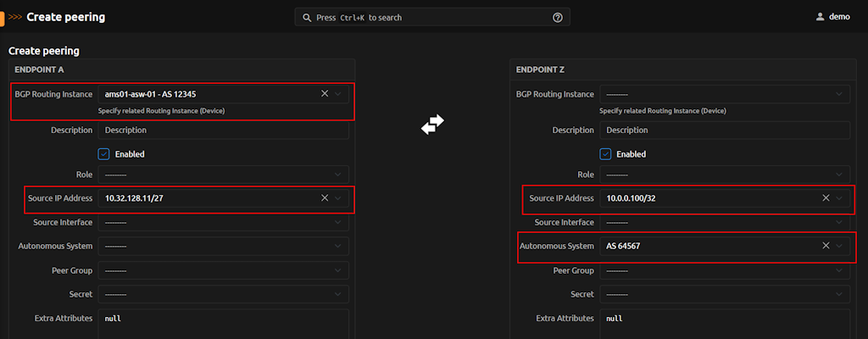Toggle the Enabled checkbox for Endpoint A

(x=104, y=154)
